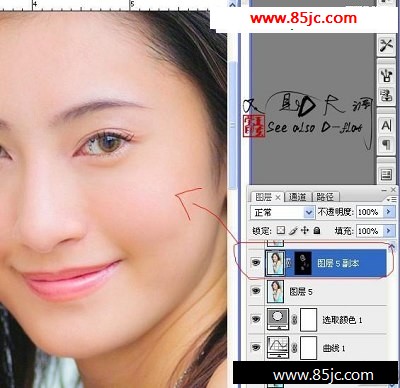Switch to the 通道 tab
This screenshot has width=400, height=388.
click(x=297, y=197)
